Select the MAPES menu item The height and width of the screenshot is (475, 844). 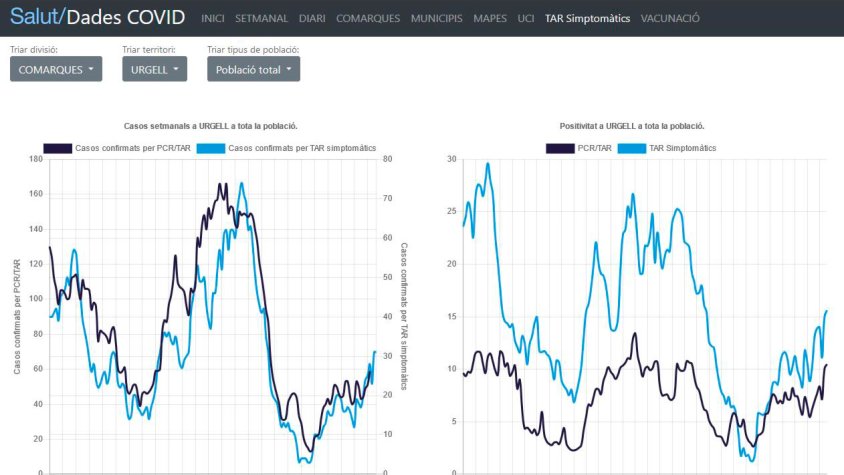tap(490, 19)
